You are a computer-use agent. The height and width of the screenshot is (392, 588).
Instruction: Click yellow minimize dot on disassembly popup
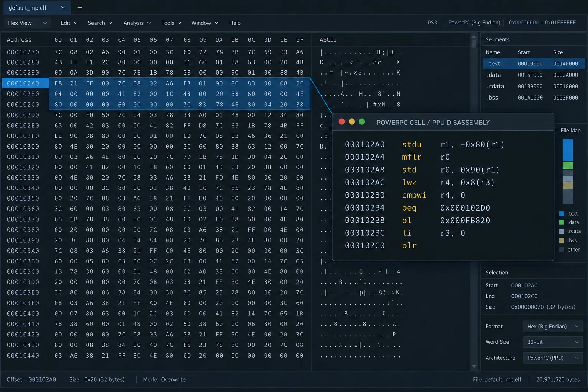pos(352,122)
